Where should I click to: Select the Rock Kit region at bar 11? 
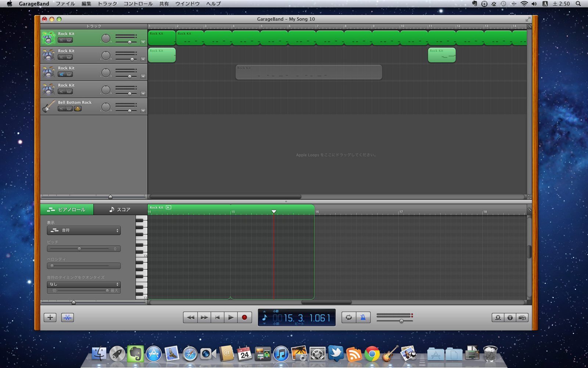(442, 55)
